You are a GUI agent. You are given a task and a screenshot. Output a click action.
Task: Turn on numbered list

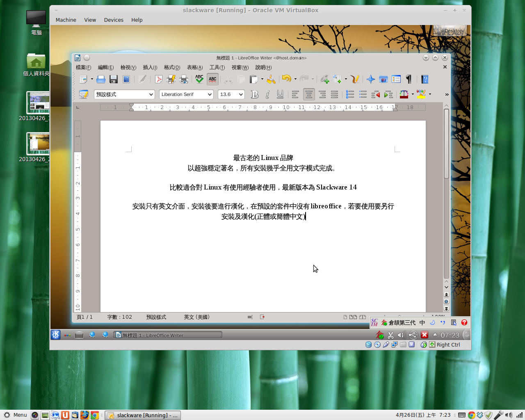click(x=350, y=94)
